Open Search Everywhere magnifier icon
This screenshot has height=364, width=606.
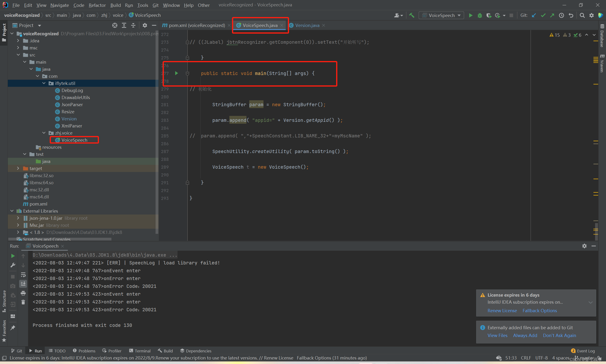coord(582,15)
